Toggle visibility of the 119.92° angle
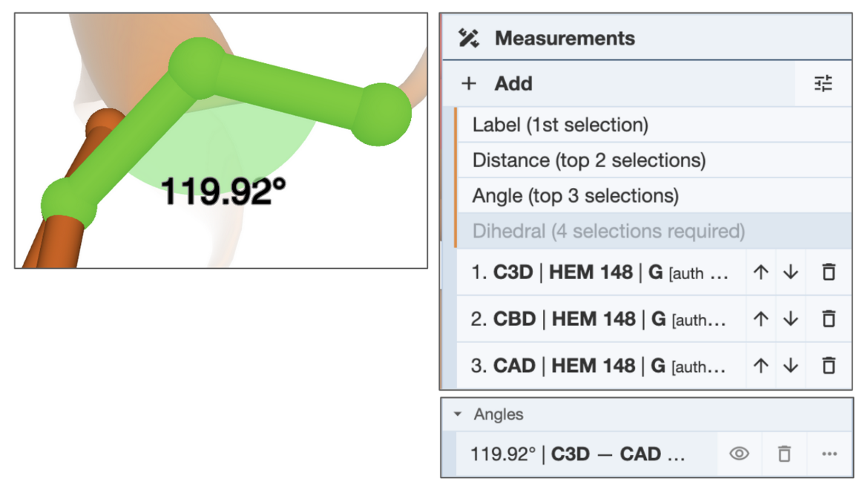Viewport: 868px width, 496px height. 739,454
